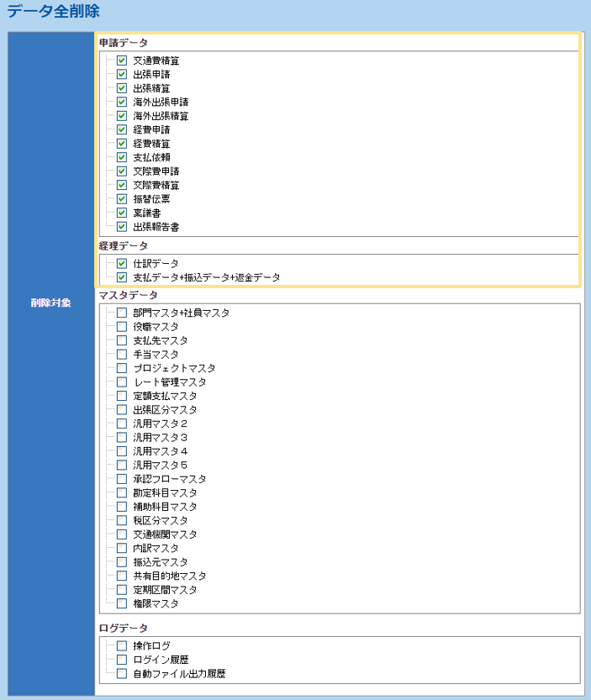Uncheck the 出張報告書 checkbox
This screenshot has width=591, height=700.
pyautogui.click(x=122, y=227)
